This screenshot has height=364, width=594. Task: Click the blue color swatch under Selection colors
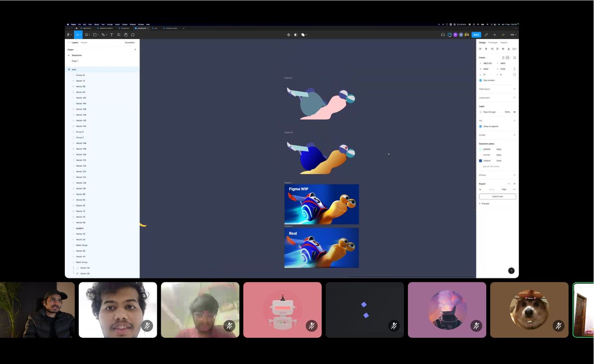(x=481, y=160)
